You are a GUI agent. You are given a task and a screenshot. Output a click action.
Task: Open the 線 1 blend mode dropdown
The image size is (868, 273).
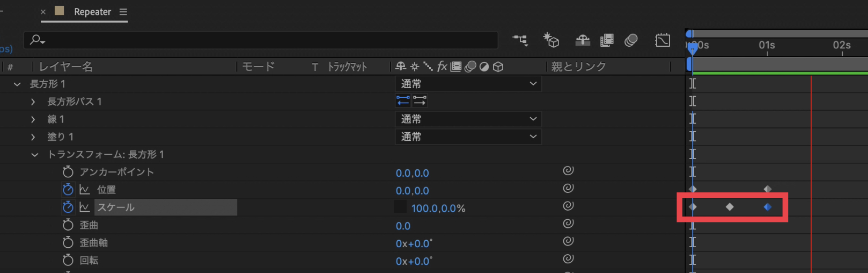pyautogui.click(x=468, y=119)
